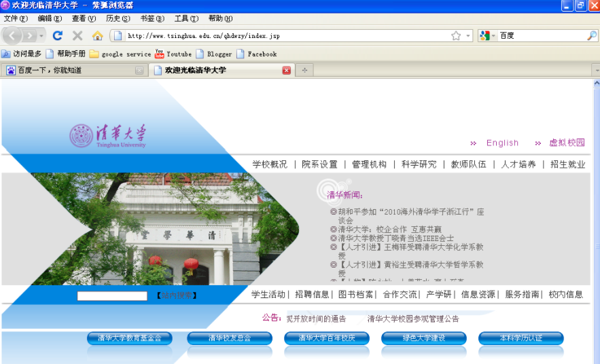The image size is (600, 364).
Task: Open the 书签 menu
Action: (x=152, y=18)
